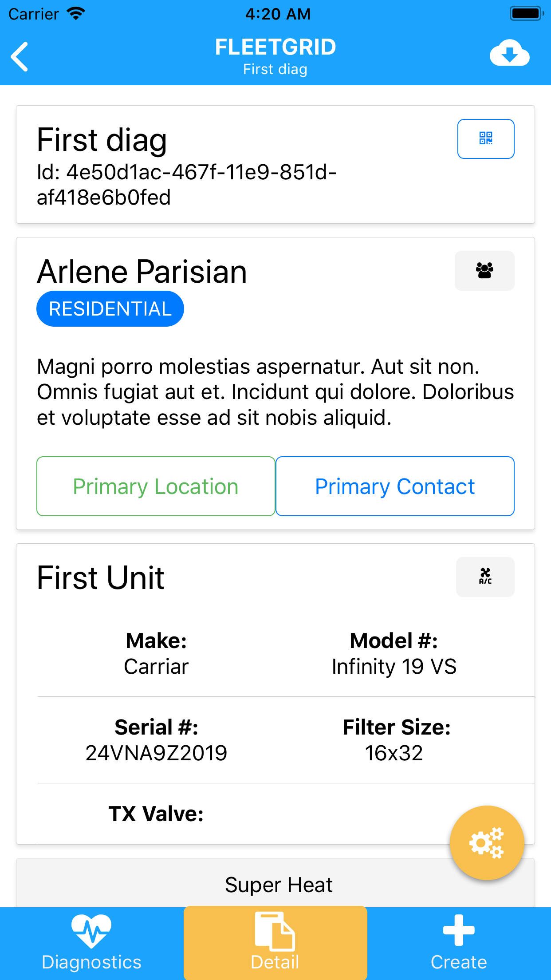Tap the Create plus icon
The width and height of the screenshot is (551, 980).
[x=459, y=930]
